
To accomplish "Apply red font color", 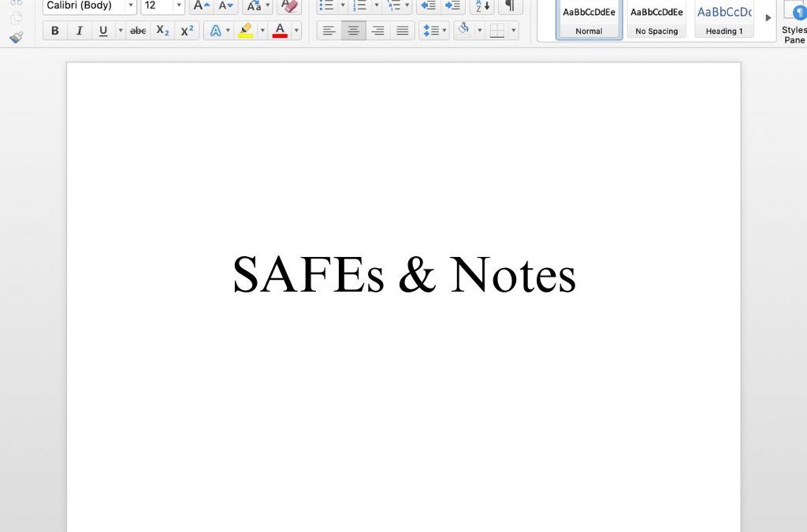I will [280, 31].
